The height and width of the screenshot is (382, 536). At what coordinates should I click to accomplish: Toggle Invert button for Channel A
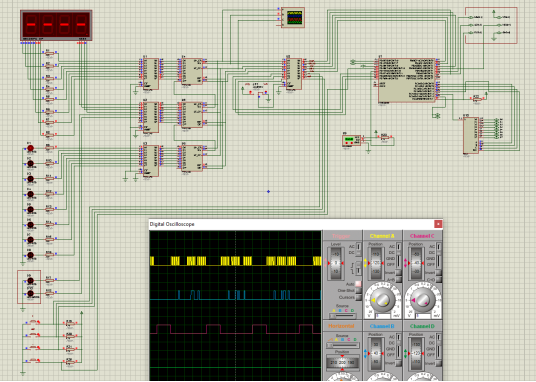398,273
